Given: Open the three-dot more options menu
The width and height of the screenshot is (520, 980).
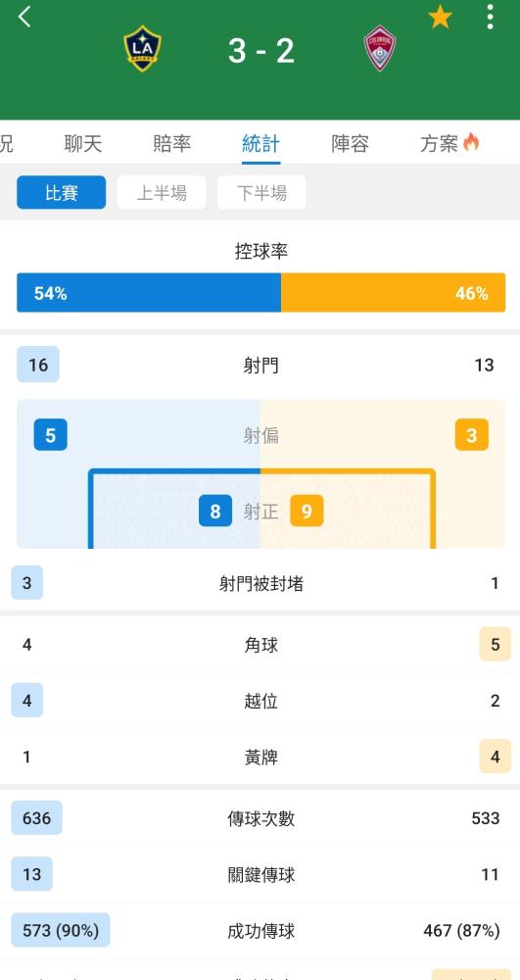Looking at the screenshot, I should click(x=490, y=17).
